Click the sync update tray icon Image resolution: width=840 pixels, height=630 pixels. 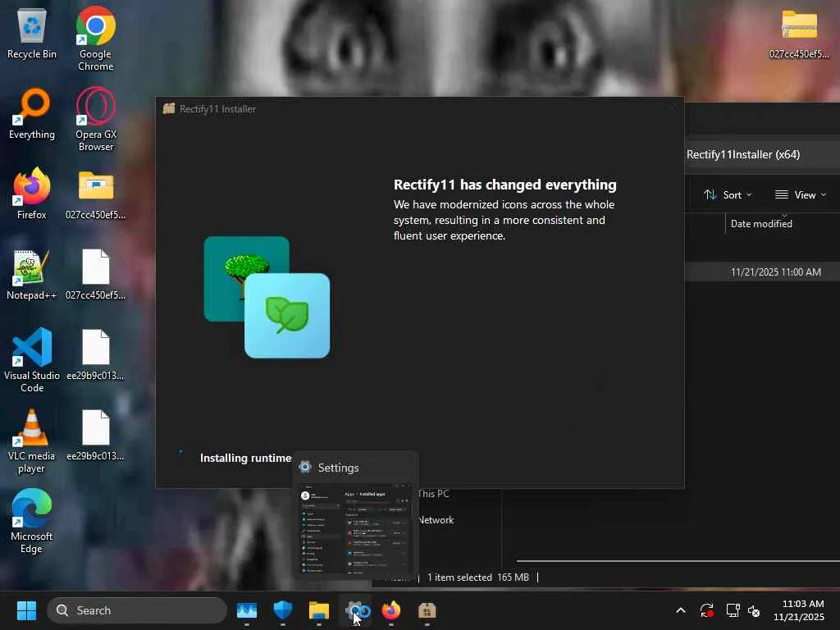(x=706, y=610)
